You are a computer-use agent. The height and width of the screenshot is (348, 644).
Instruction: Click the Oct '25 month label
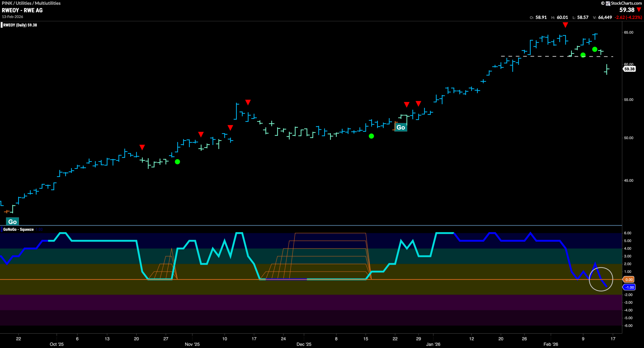coord(57,344)
